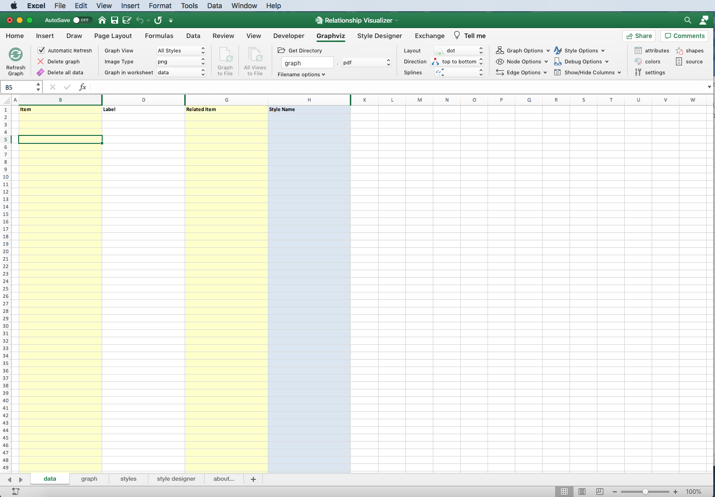Click the Get Directory folder icon

[282, 50]
